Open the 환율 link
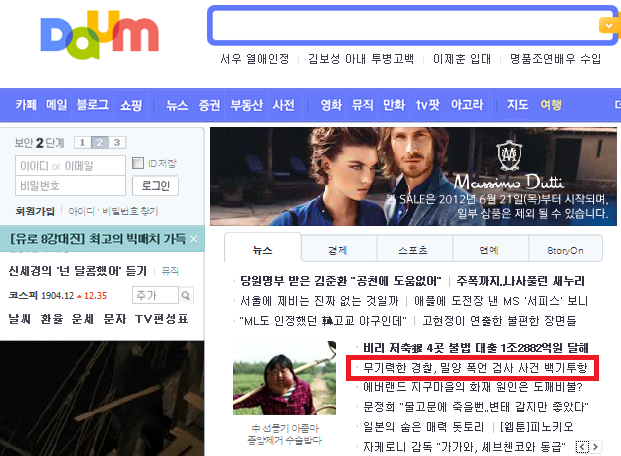Image resolution: width=621 pixels, height=456 pixels. pyautogui.click(x=51, y=319)
